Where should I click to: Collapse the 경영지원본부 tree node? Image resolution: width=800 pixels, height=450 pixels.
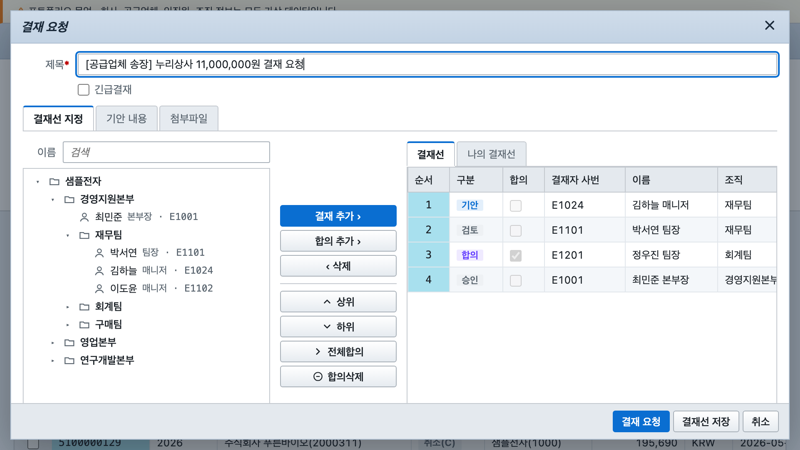click(53, 199)
